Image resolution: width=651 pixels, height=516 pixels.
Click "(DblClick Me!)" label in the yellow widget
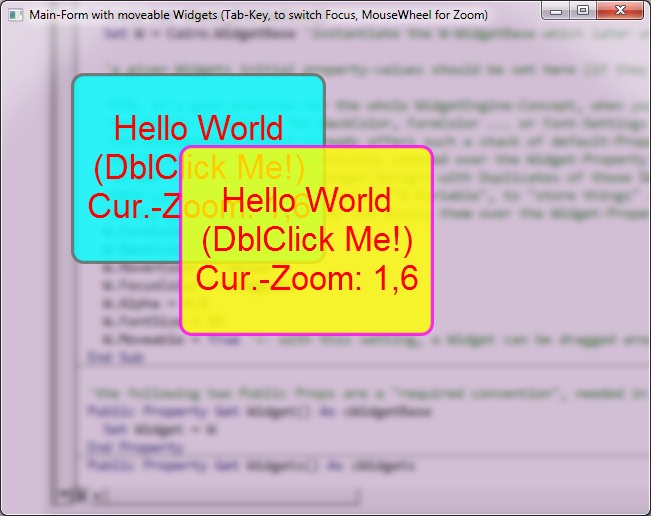point(306,240)
